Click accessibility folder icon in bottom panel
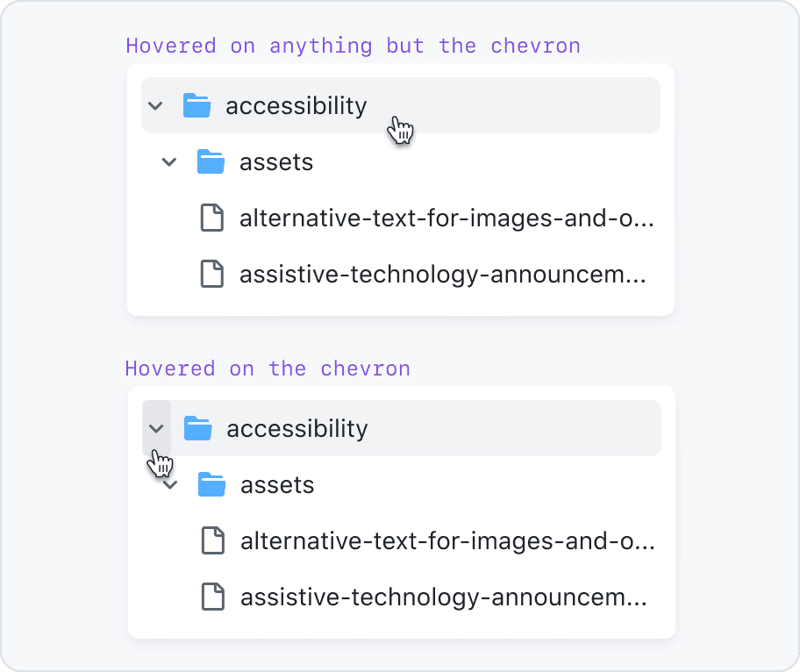The image size is (800, 672). coord(198,427)
